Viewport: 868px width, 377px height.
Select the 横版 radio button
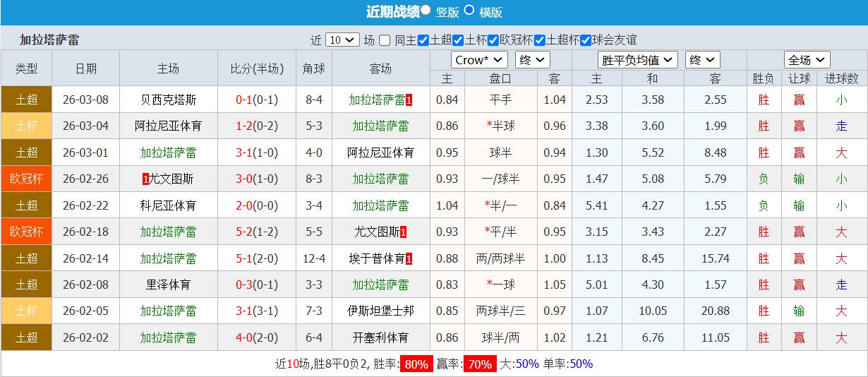[x=469, y=11]
